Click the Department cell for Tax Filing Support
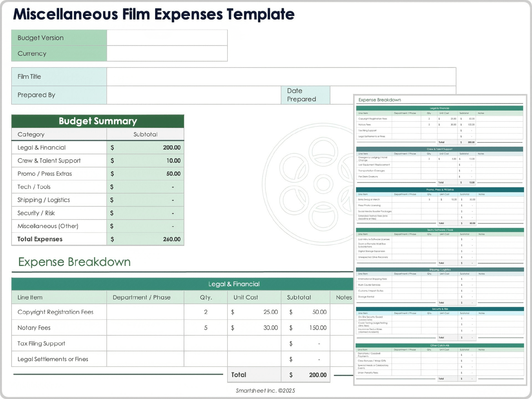This screenshot has width=532, height=399. pos(145,344)
